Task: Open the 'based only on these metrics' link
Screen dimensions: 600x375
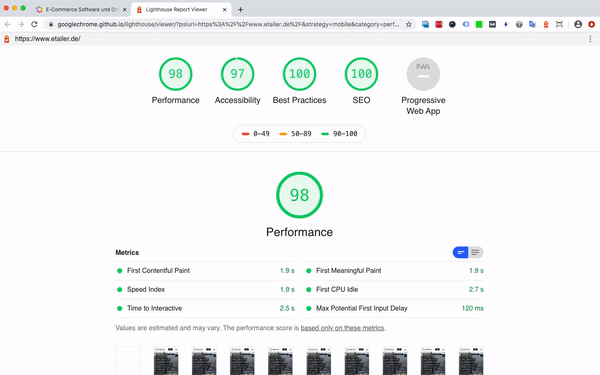Action: pos(342,328)
